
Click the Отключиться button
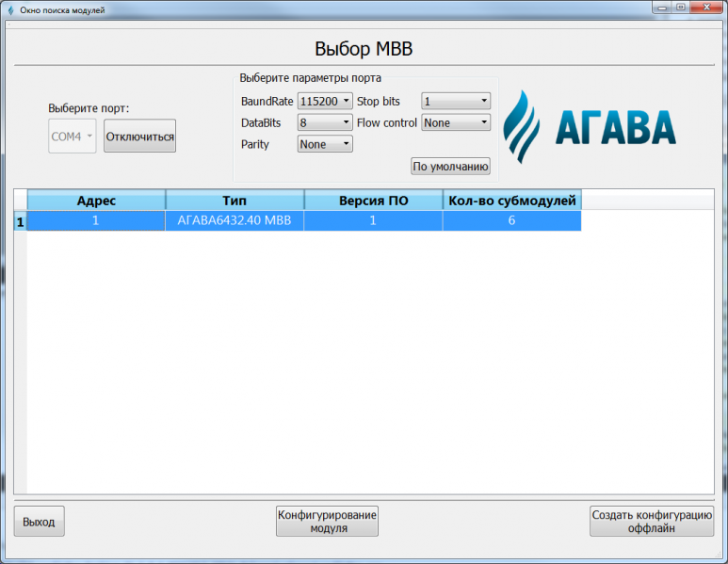139,136
